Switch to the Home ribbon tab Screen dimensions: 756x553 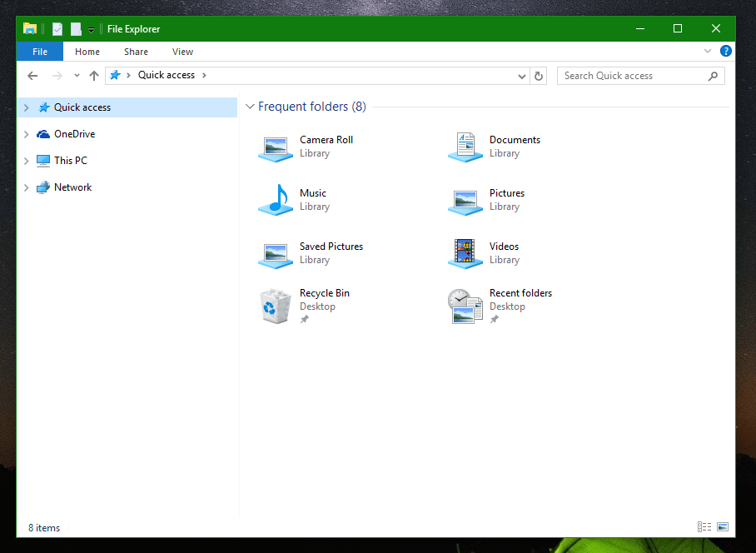click(x=87, y=51)
